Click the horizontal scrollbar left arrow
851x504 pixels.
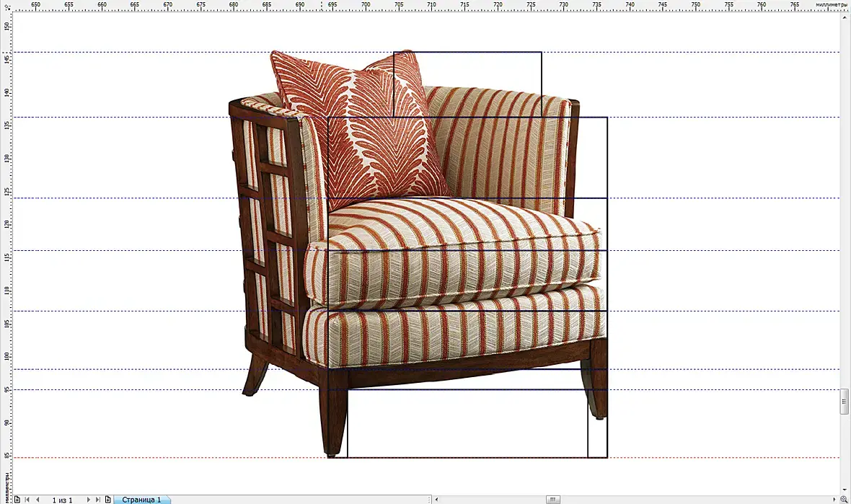pos(437,499)
